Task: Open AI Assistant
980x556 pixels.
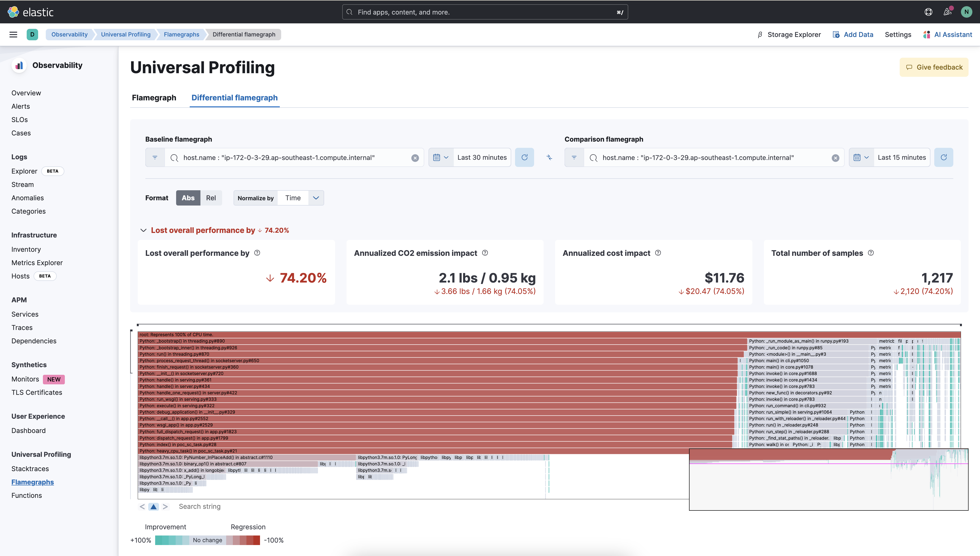Action: click(x=948, y=34)
